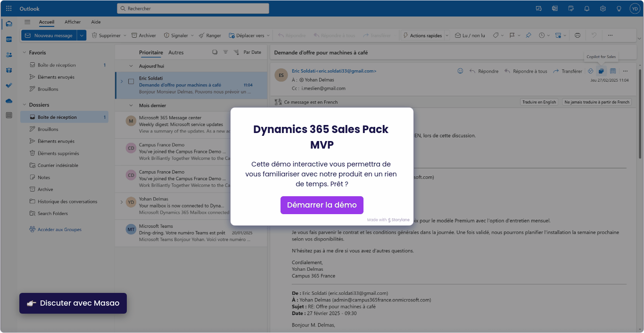Select the Autres inbox tab
The image size is (644, 333).
176,52
